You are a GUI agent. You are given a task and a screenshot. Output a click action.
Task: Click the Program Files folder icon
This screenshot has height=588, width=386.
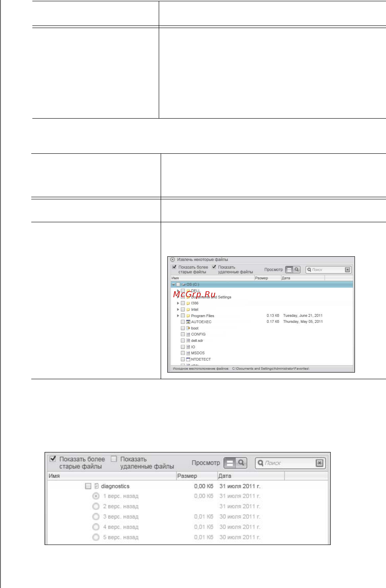pyautogui.click(x=188, y=316)
